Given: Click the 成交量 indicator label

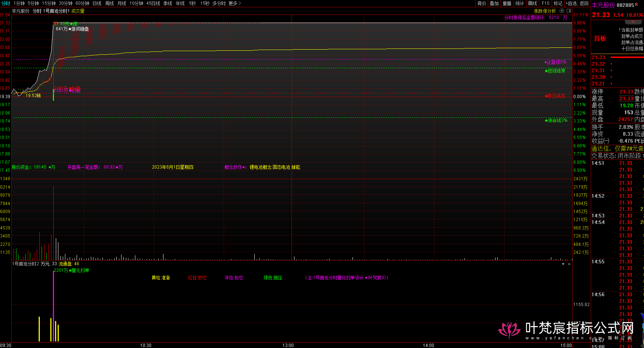Looking at the screenshot, I should [78, 11].
